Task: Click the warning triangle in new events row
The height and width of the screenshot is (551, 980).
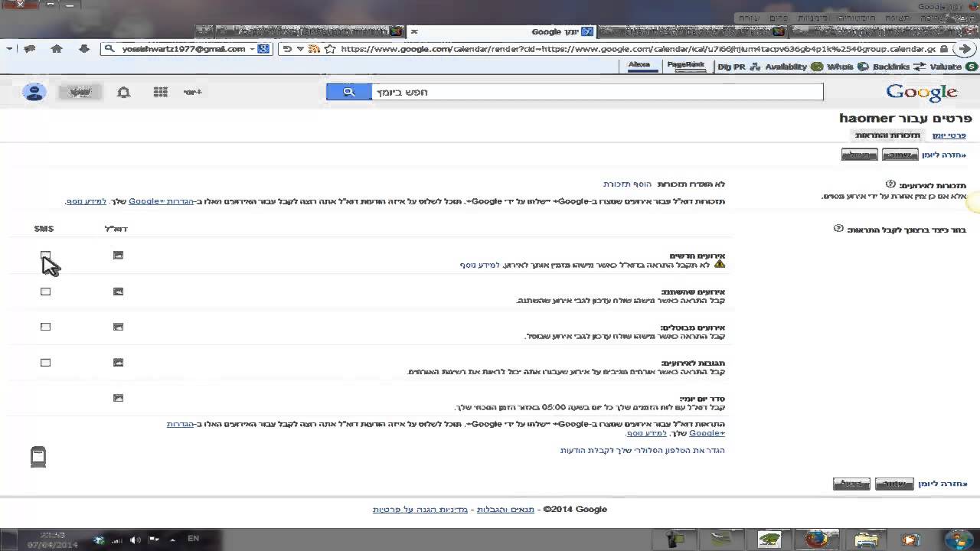Action: tap(719, 265)
